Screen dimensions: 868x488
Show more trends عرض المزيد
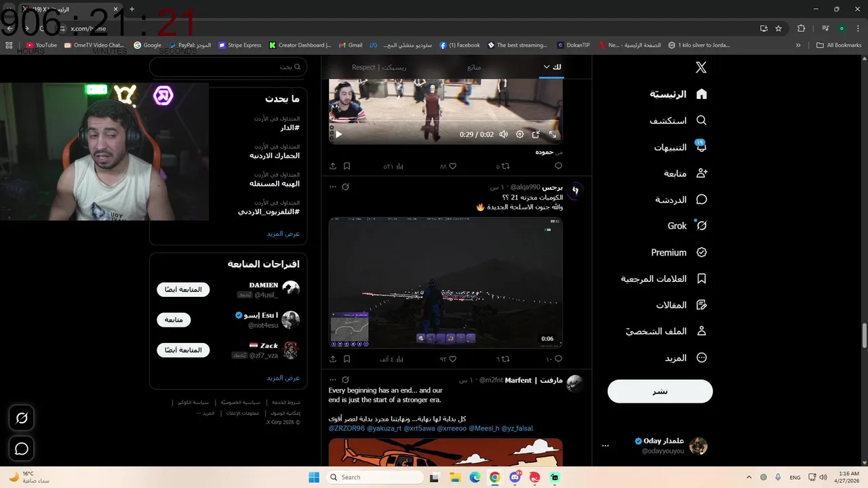(x=283, y=233)
